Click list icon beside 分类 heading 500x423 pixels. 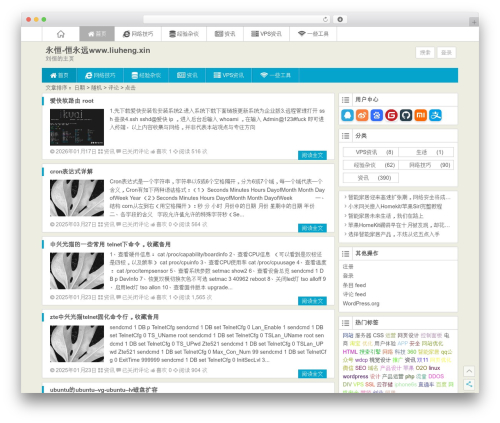point(346,136)
